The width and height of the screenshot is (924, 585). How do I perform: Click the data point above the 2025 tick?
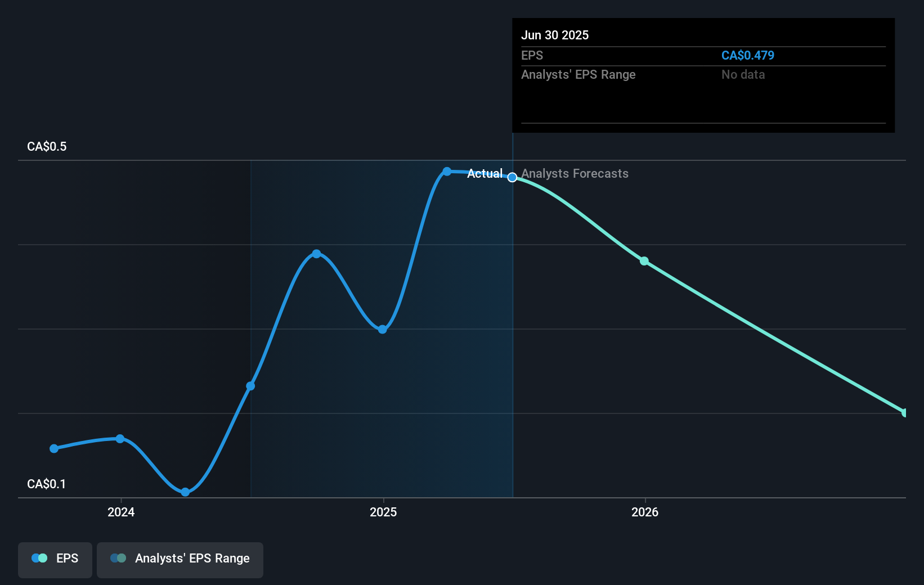point(383,330)
